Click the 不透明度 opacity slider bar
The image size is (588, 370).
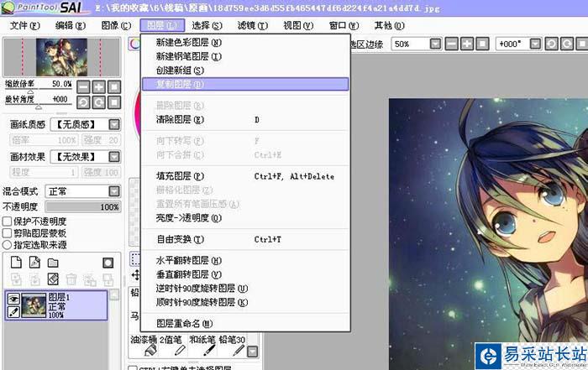(83, 206)
